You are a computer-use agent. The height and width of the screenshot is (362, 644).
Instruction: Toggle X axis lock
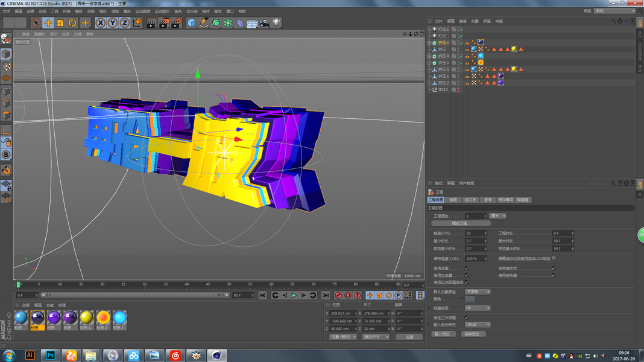pyautogui.click(x=100, y=23)
